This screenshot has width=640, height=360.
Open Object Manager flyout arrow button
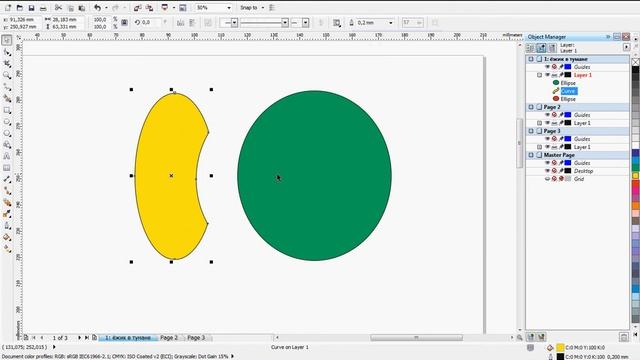627,47
